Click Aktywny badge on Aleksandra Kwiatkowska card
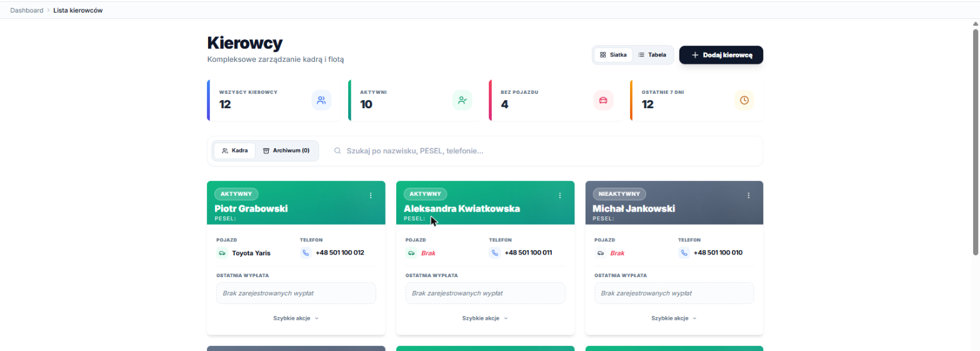This screenshot has width=980, height=351. pos(426,194)
